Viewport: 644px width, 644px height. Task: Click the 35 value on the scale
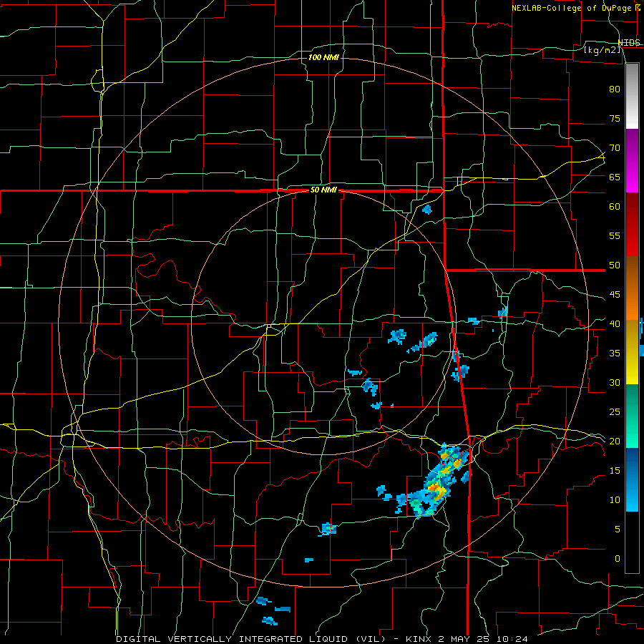pyautogui.click(x=615, y=353)
